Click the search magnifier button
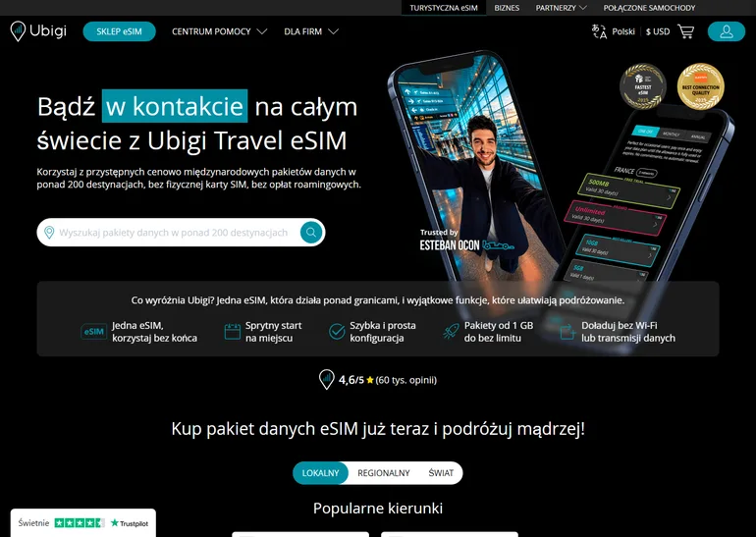Screen dimensions: 756x537 tap(311, 233)
